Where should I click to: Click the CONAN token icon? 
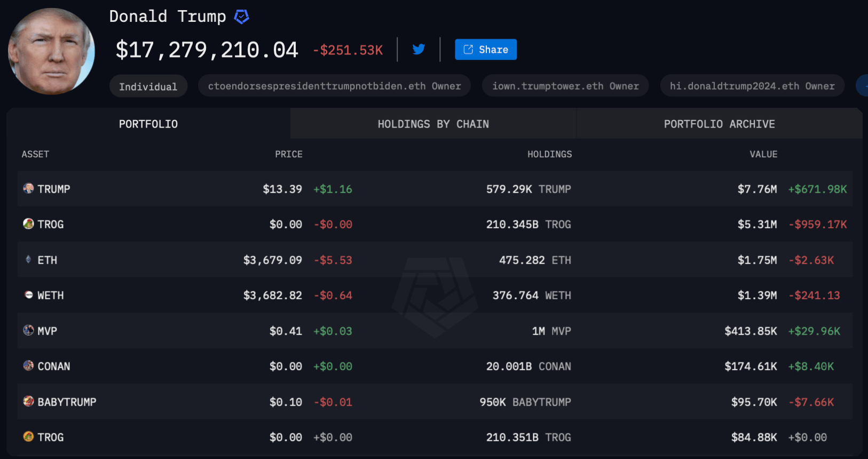(28, 366)
